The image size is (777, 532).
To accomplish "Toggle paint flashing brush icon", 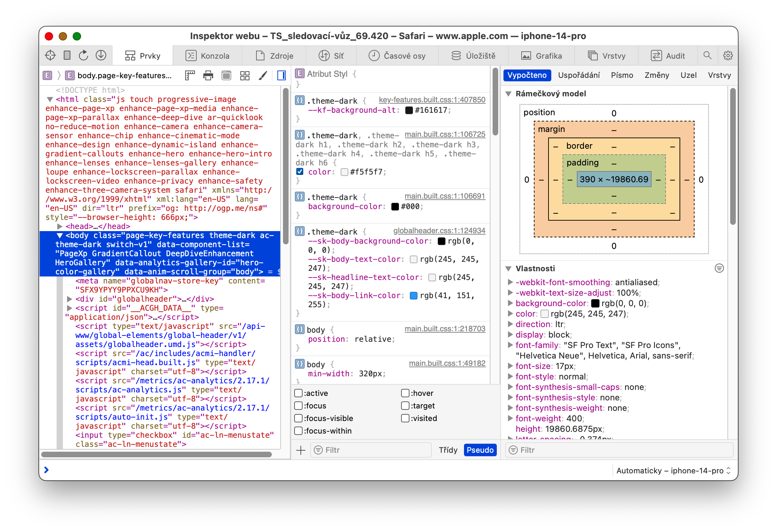I will pos(263,75).
